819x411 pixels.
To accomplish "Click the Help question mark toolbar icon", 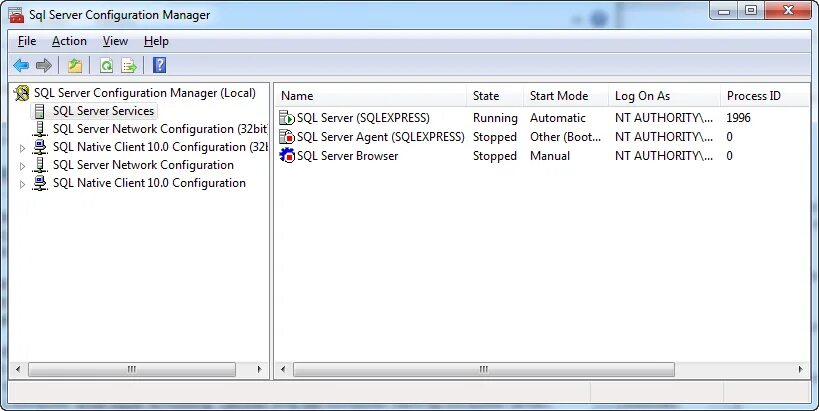I will (159, 65).
